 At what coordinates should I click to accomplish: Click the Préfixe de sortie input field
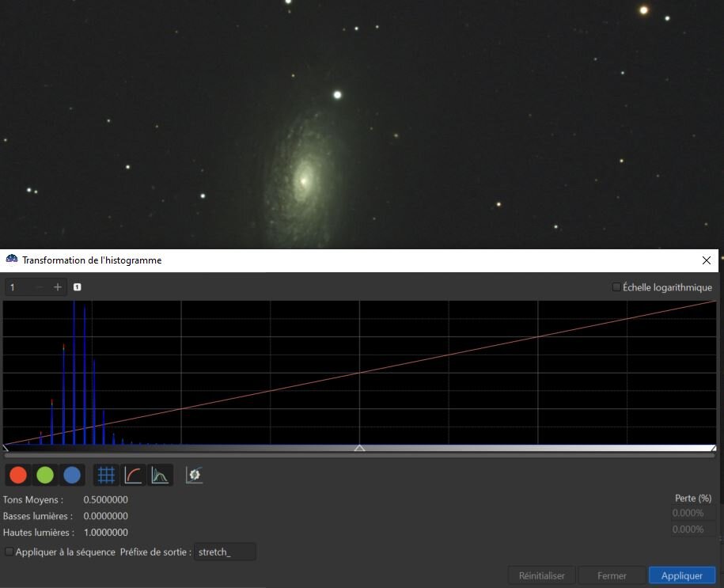[x=225, y=552]
